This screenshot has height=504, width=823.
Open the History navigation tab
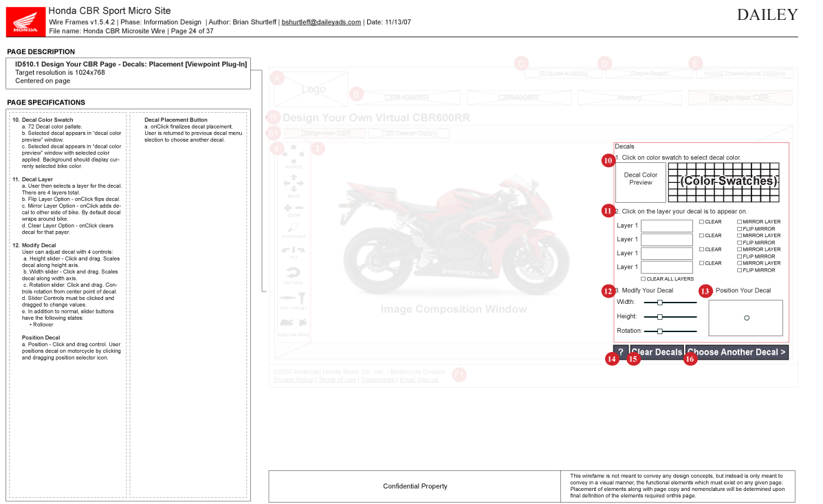click(x=629, y=98)
